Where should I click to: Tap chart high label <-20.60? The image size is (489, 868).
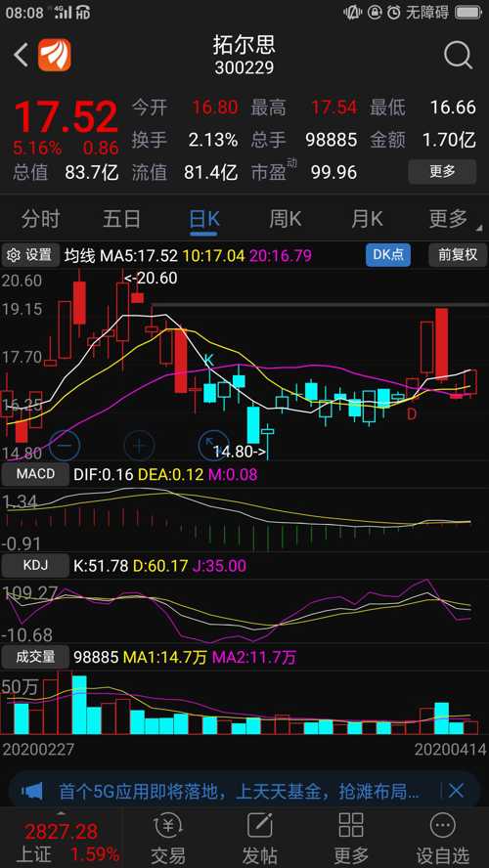151,278
